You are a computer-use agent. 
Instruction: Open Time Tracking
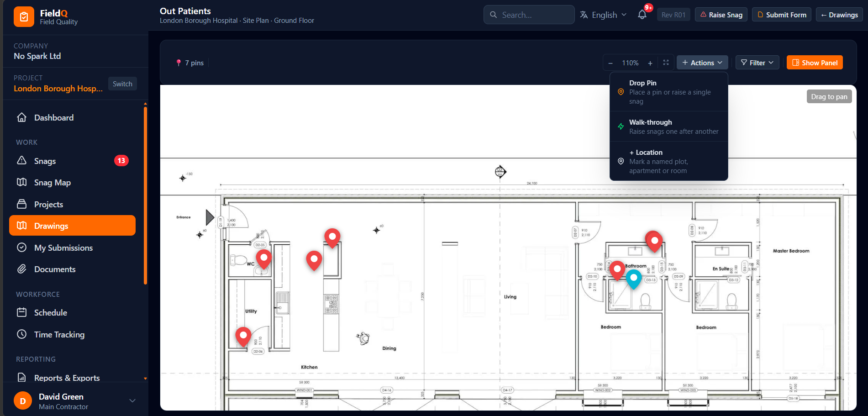tap(72, 334)
